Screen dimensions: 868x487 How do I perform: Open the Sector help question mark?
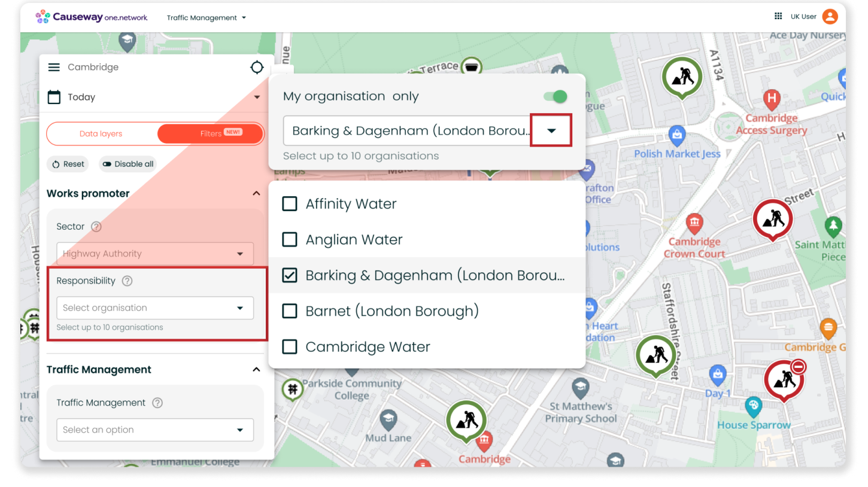[96, 227]
